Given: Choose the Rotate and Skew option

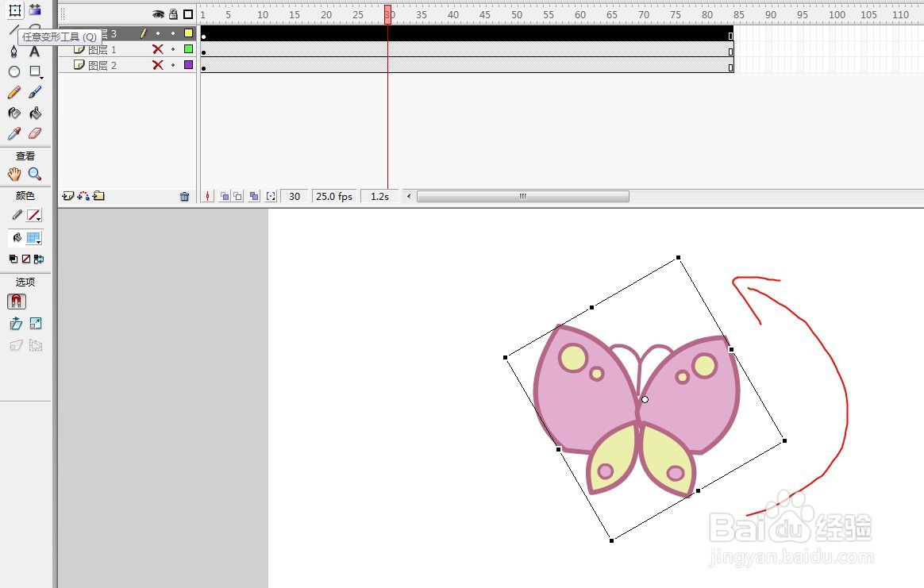Looking at the screenshot, I should (16, 324).
